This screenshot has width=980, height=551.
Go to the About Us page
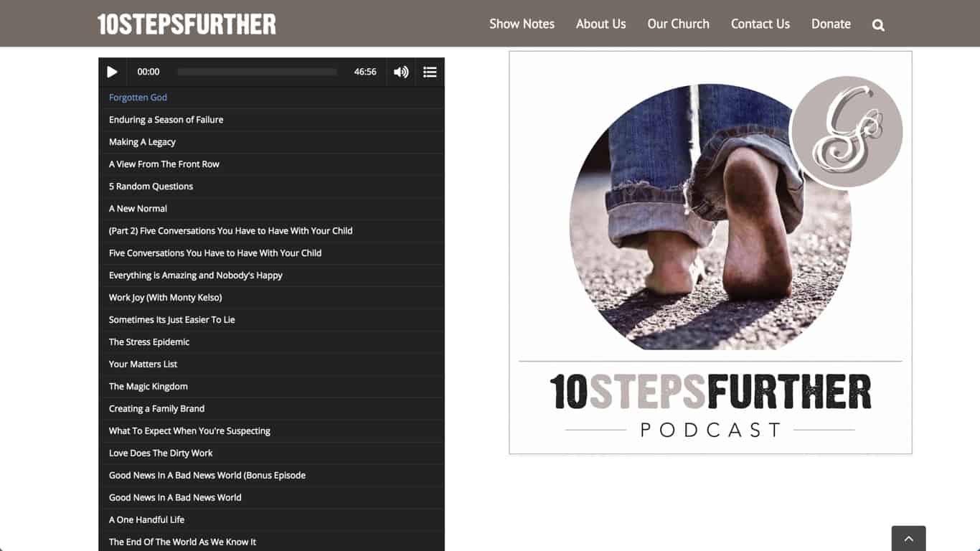pos(600,24)
